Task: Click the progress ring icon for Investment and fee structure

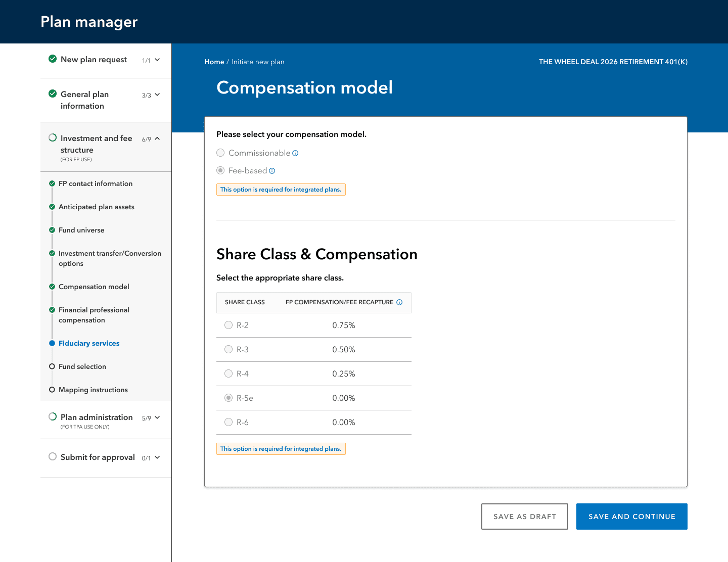Action: [x=53, y=137]
